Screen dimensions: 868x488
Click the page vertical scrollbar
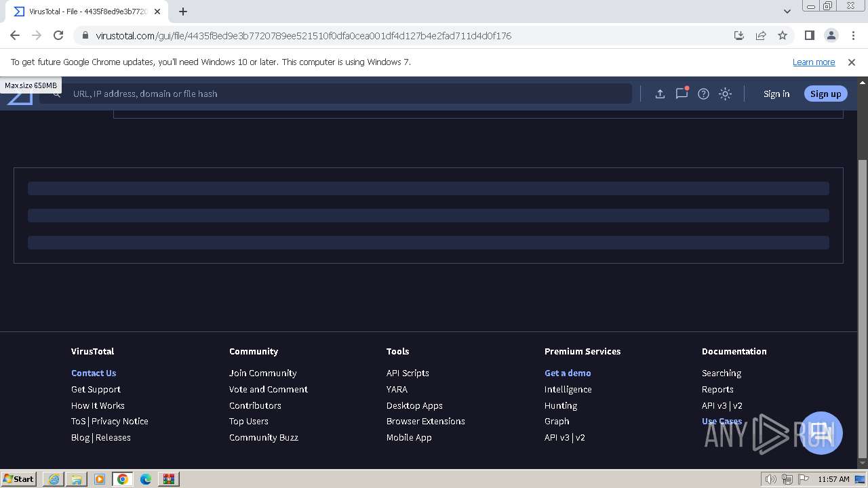pyautogui.click(x=863, y=308)
